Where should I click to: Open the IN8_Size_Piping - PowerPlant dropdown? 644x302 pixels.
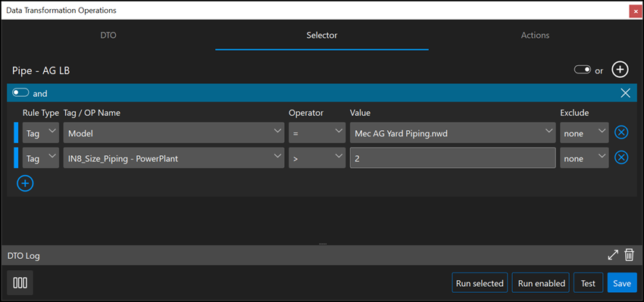(x=174, y=157)
